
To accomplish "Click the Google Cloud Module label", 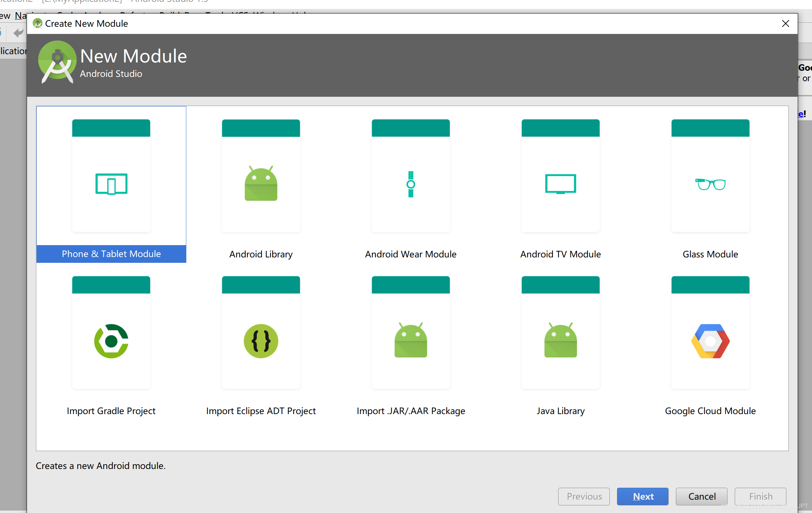I will pos(710,411).
